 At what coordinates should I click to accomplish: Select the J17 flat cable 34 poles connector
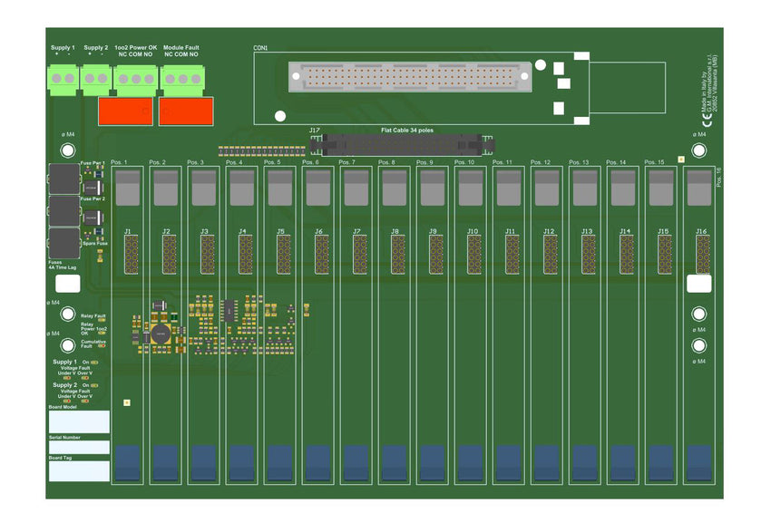point(405,143)
